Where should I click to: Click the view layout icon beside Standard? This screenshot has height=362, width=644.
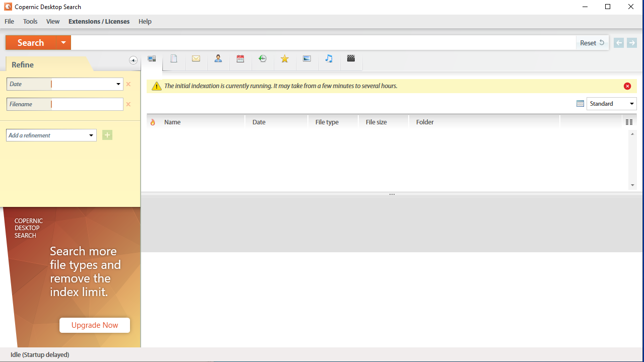click(x=580, y=104)
